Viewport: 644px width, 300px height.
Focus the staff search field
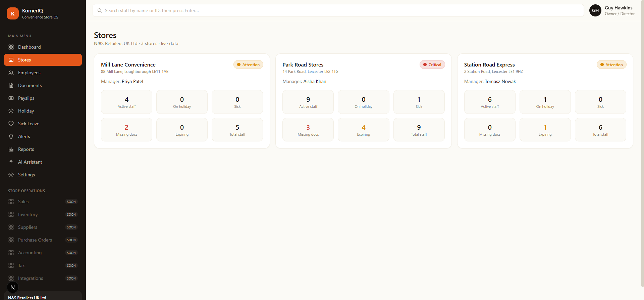click(x=338, y=10)
